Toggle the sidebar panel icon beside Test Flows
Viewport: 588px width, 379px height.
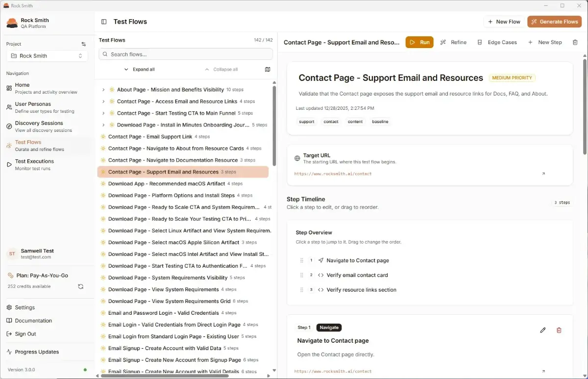[x=104, y=22]
